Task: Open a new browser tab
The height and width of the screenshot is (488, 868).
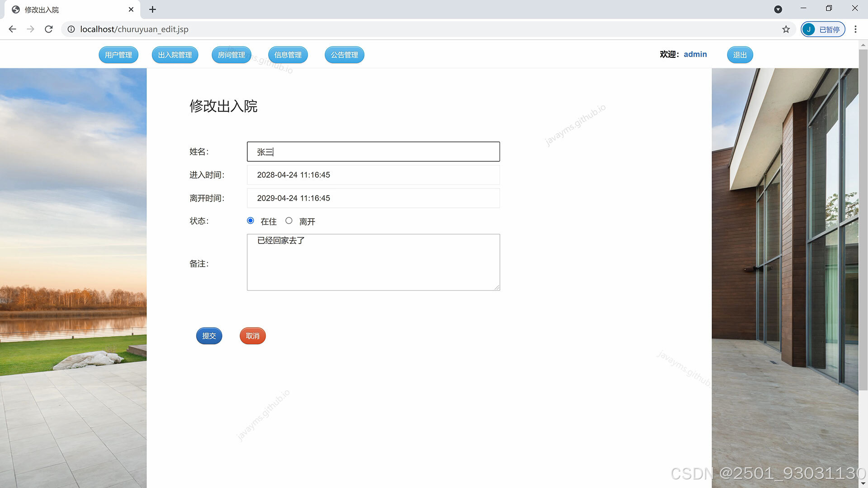Action: point(153,9)
